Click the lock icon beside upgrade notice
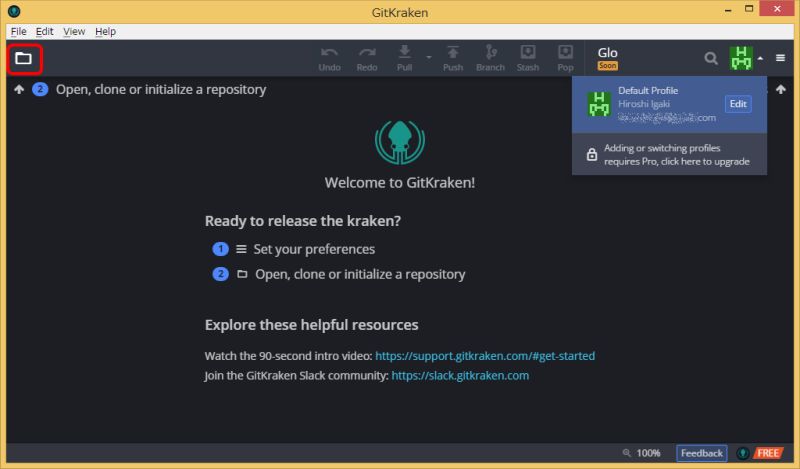 591,155
